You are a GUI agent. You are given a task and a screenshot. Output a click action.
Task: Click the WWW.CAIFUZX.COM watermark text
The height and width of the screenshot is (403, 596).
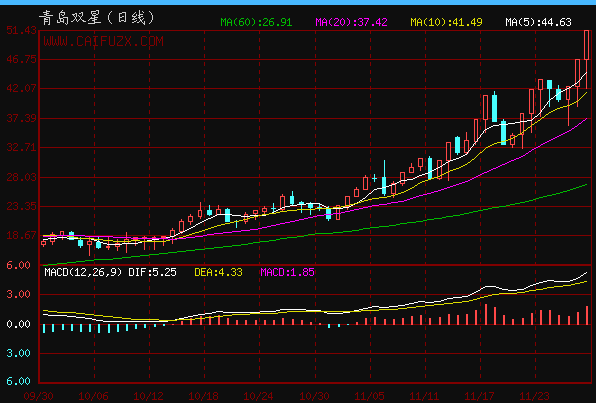pos(103,41)
